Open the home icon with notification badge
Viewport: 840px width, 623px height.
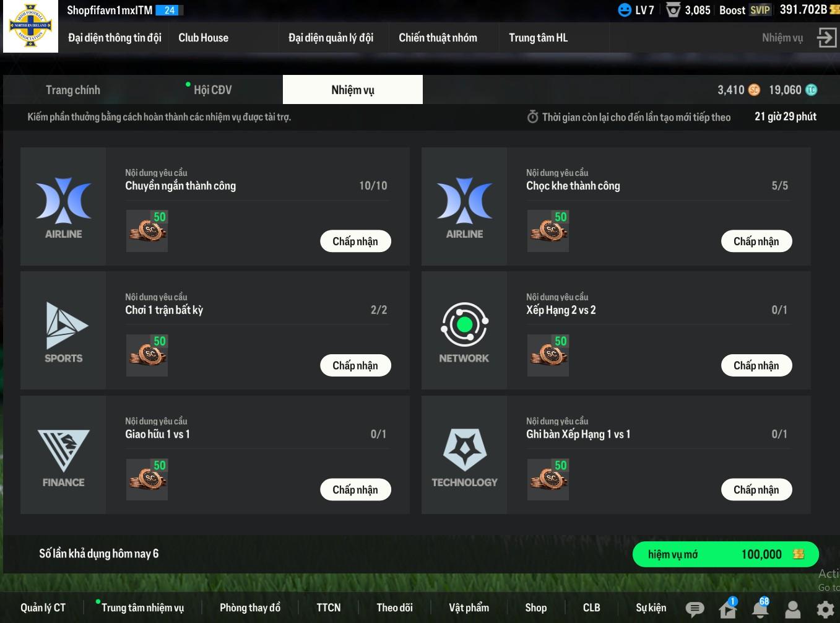point(728,608)
